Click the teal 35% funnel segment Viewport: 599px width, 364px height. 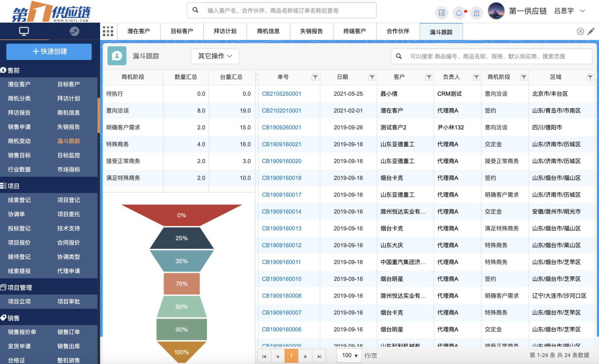(182, 261)
